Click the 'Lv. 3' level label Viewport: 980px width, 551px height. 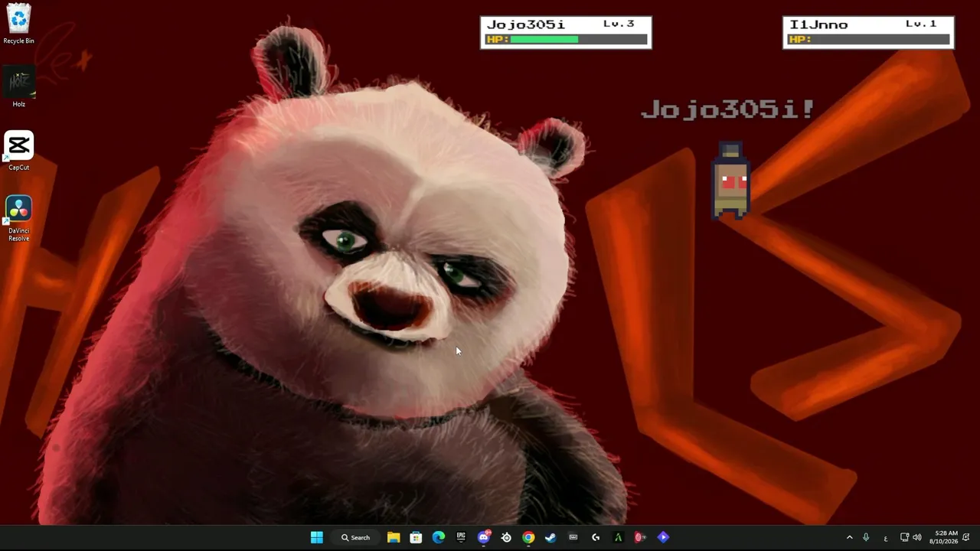[x=619, y=24]
